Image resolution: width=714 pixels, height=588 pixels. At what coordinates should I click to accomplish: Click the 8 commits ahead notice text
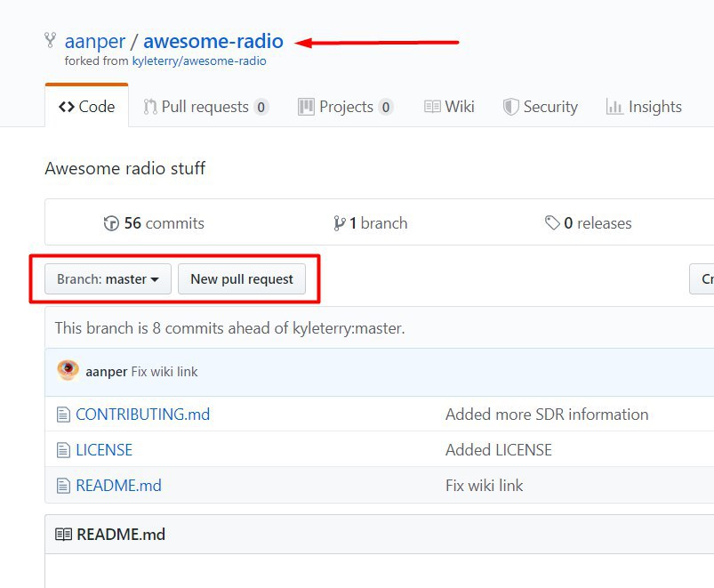(230, 328)
